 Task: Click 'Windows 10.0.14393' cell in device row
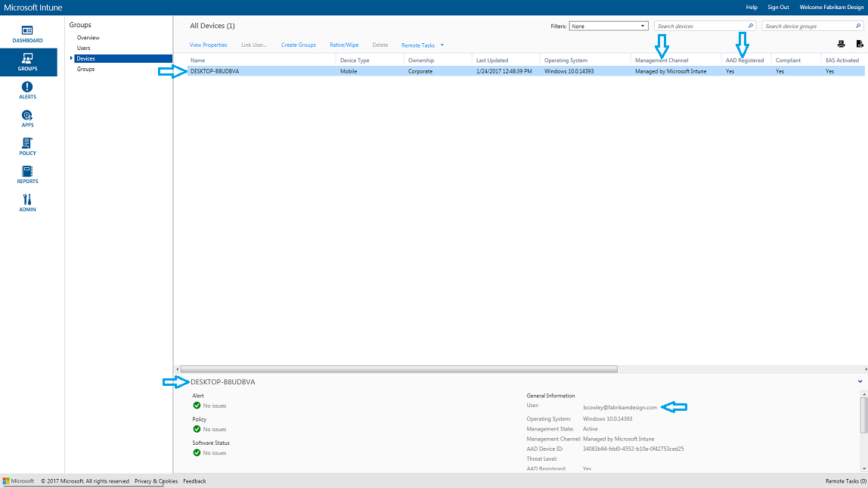coord(569,71)
